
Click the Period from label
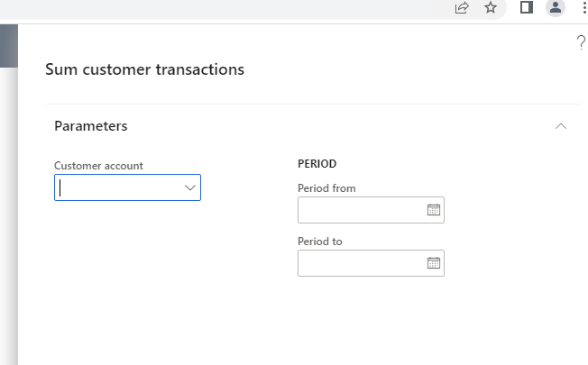326,188
